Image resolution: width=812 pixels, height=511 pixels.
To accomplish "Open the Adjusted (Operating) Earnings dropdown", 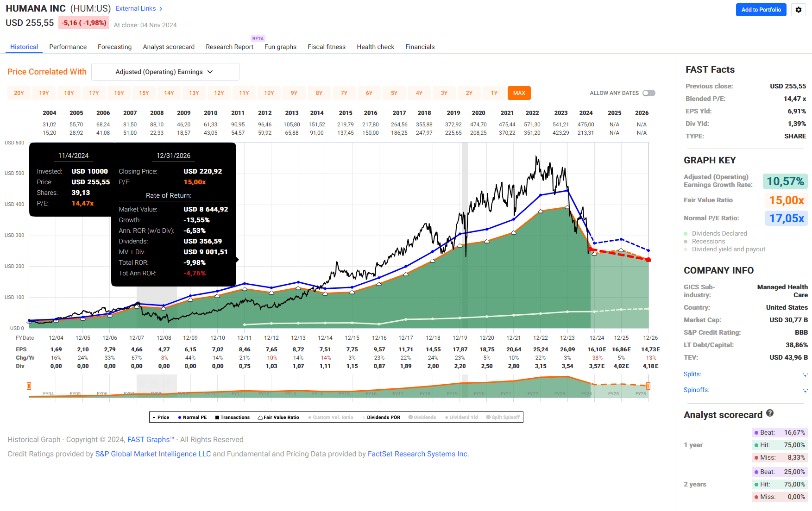I will tap(165, 72).
